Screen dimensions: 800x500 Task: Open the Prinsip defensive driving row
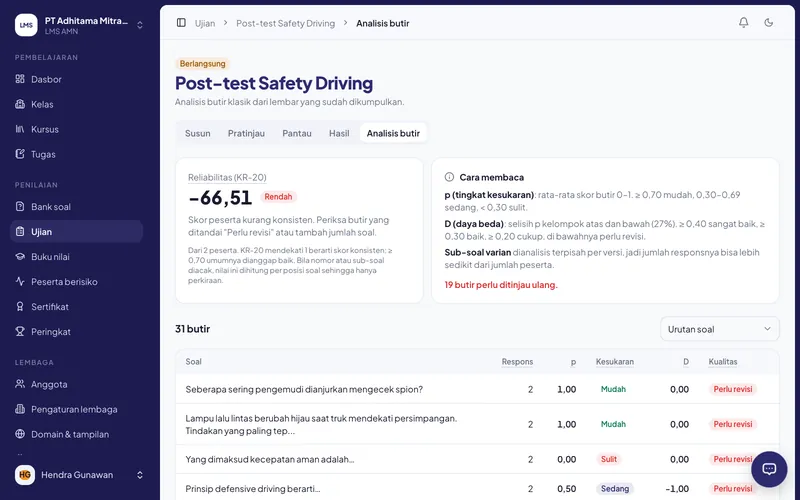click(x=477, y=488)
